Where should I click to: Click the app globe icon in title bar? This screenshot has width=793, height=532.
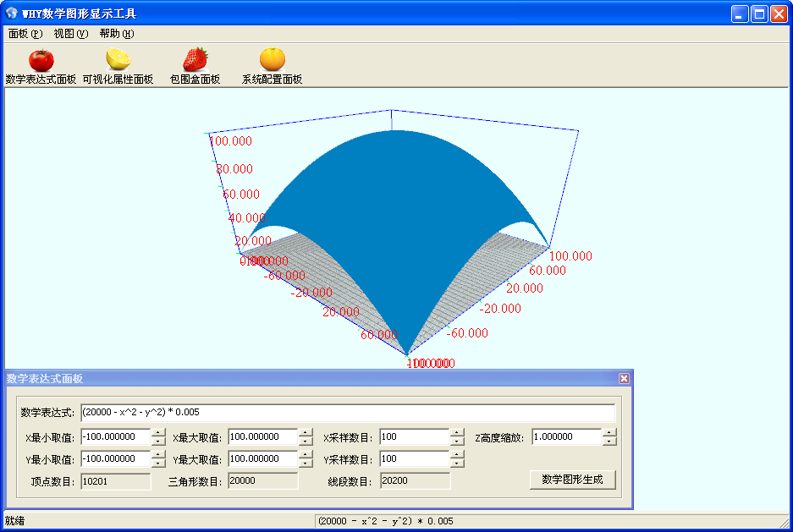tap(11, 14)
